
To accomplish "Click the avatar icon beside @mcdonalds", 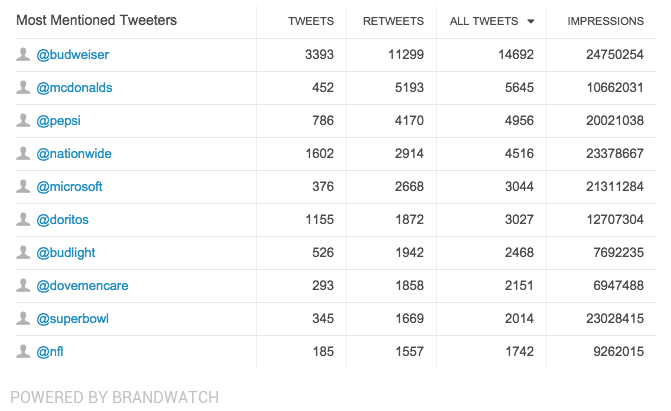I will [23, 87].
